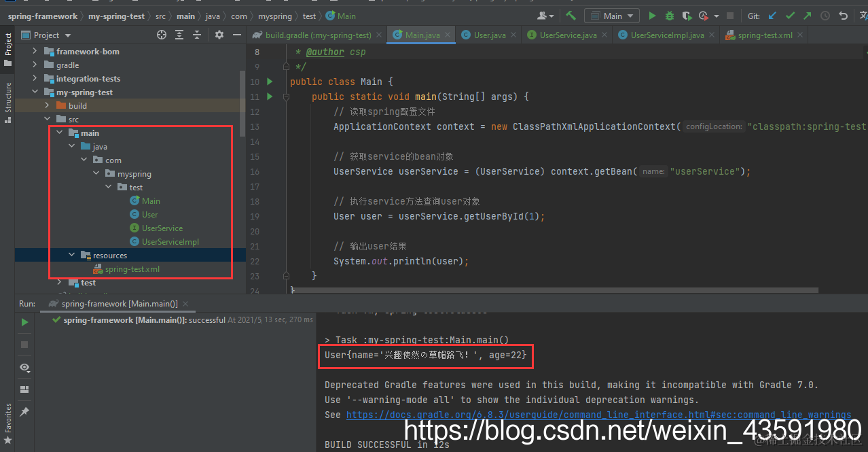This screenshot has width=868, height=452.
Task: Open the user account dropdown in the toolbar
Action: (545, 16)
